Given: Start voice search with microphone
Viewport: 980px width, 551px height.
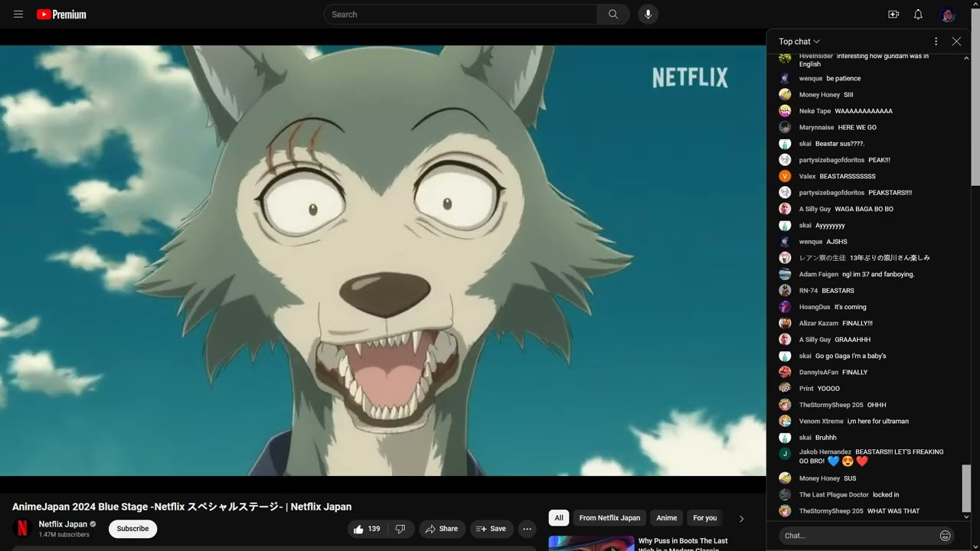Looking at the screenshot, I should coord(648,15).
